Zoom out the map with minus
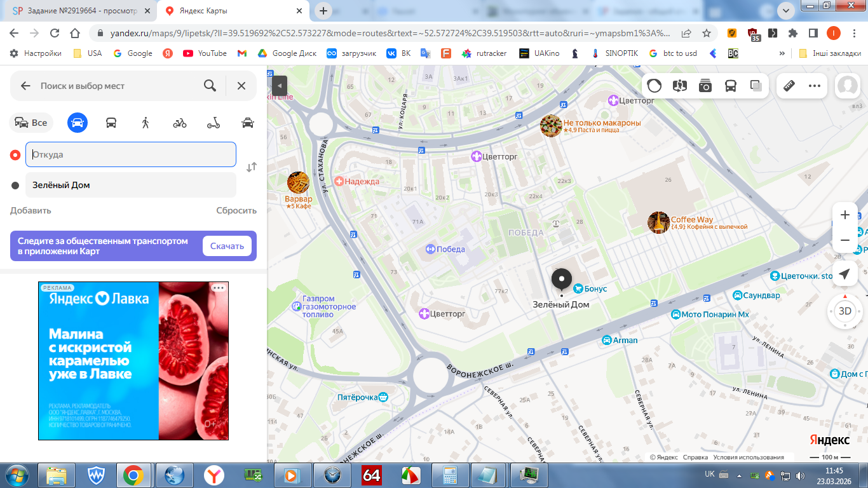868x488 pixels. [x=845, y=240]
